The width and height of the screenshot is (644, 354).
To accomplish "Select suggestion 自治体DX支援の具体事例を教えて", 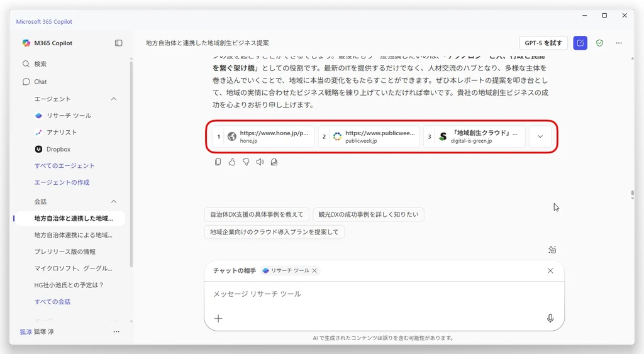I will click(x=257, y=214).
